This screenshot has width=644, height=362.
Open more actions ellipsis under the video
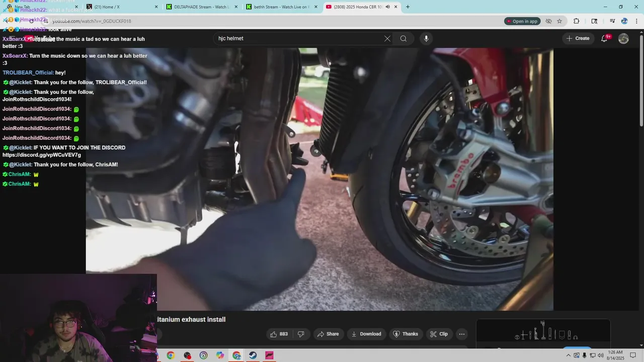tap(461, 334)
